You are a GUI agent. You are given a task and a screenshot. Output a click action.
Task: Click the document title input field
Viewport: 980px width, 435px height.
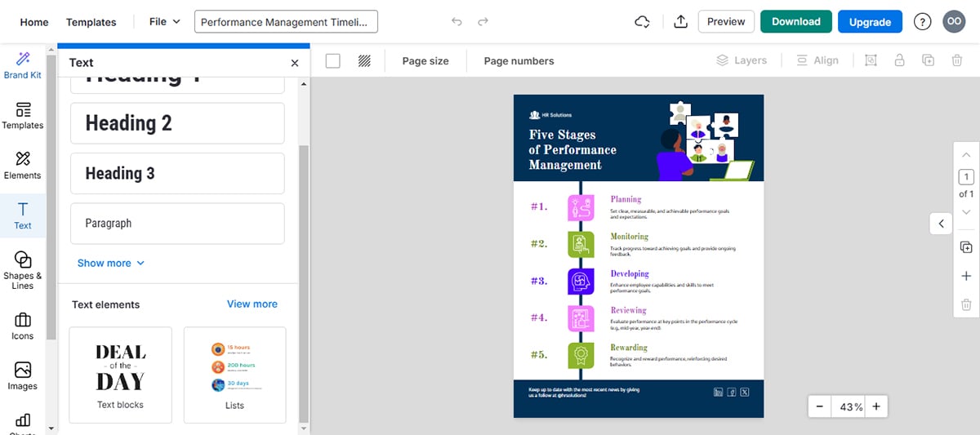(286, 22)
